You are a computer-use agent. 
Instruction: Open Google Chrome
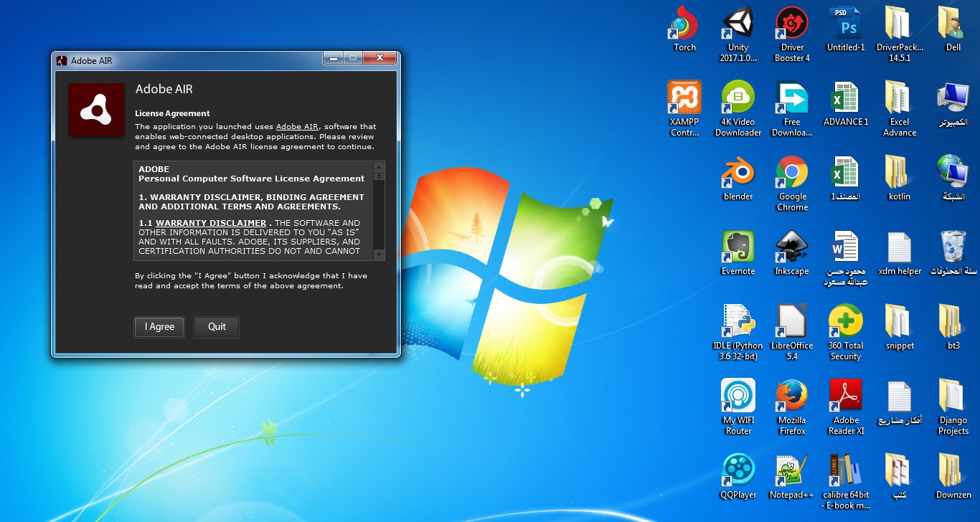click(x=791, y=172)
